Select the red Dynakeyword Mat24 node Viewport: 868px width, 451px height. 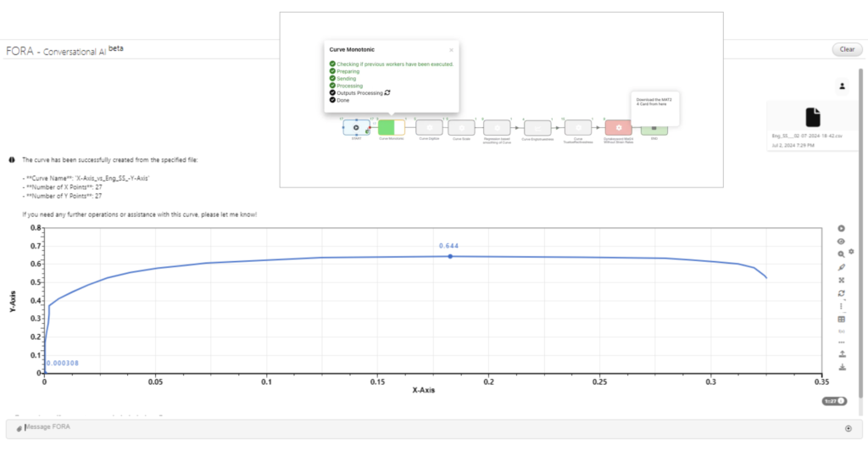point(618,128)
